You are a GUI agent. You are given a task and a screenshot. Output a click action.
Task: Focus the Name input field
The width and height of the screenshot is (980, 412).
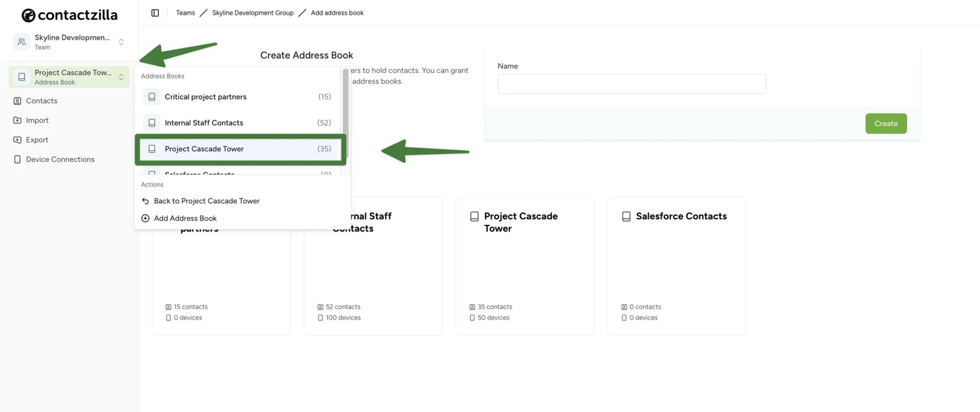point(631,84)
